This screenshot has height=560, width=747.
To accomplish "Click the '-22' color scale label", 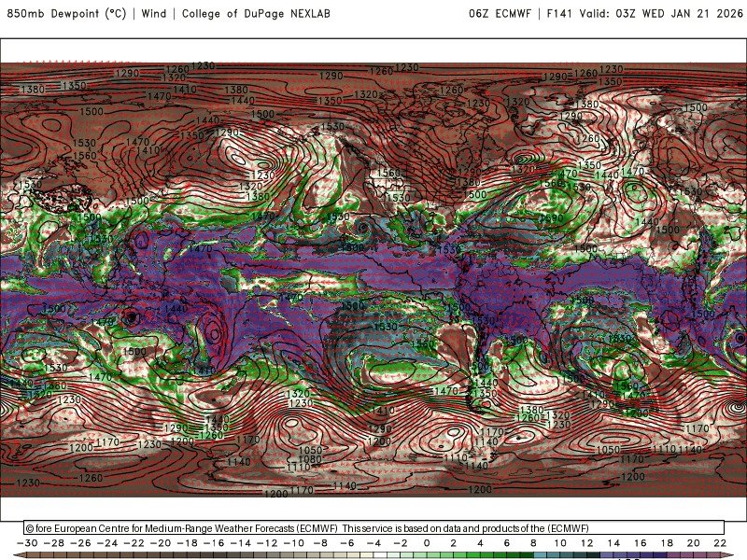I will click(x=134, y=543).
